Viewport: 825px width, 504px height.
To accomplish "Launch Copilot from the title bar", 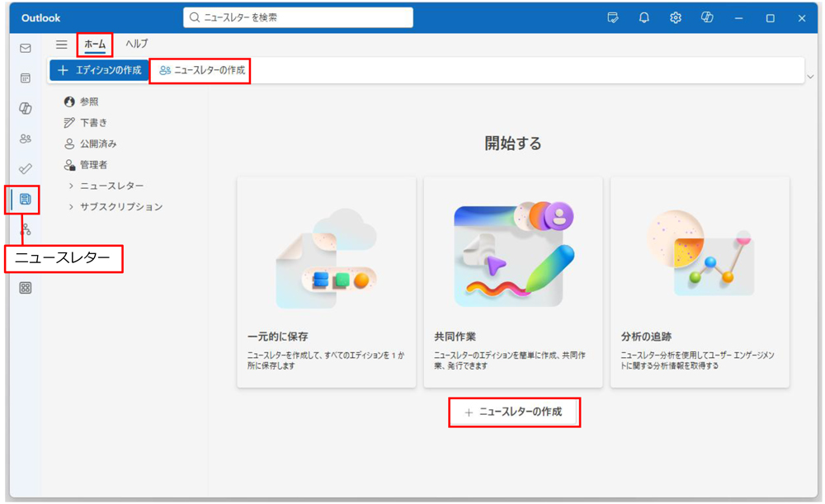I will (x=708, y=17).
